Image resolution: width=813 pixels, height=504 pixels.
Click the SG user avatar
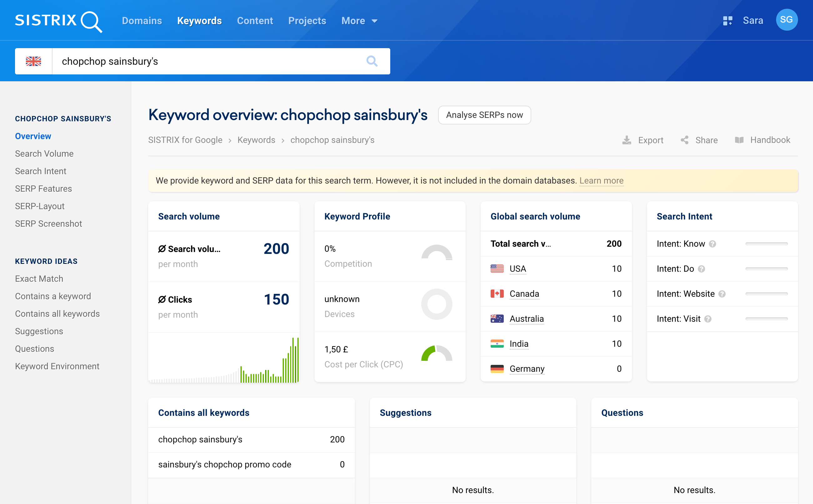coord(787,20)
